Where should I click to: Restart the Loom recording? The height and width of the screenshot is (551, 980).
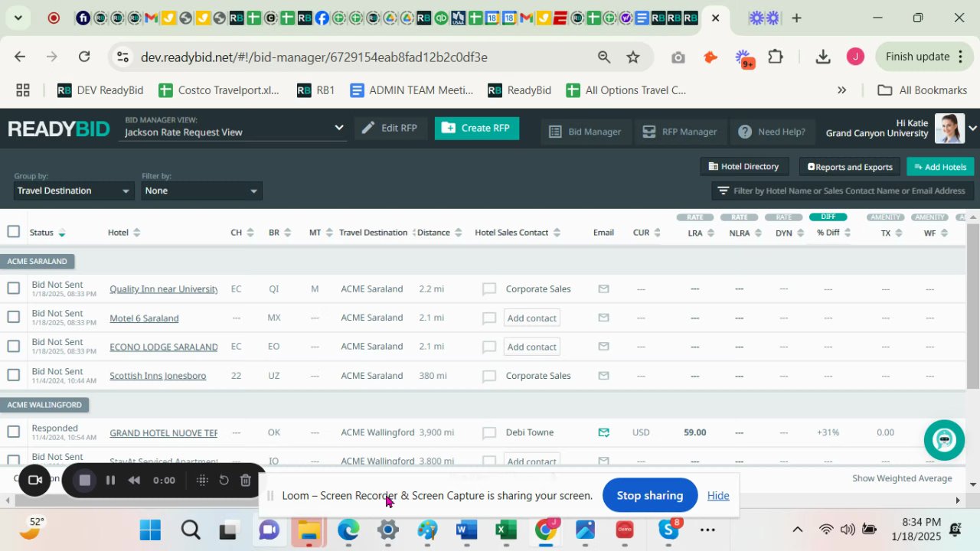[x=224, y=481]
